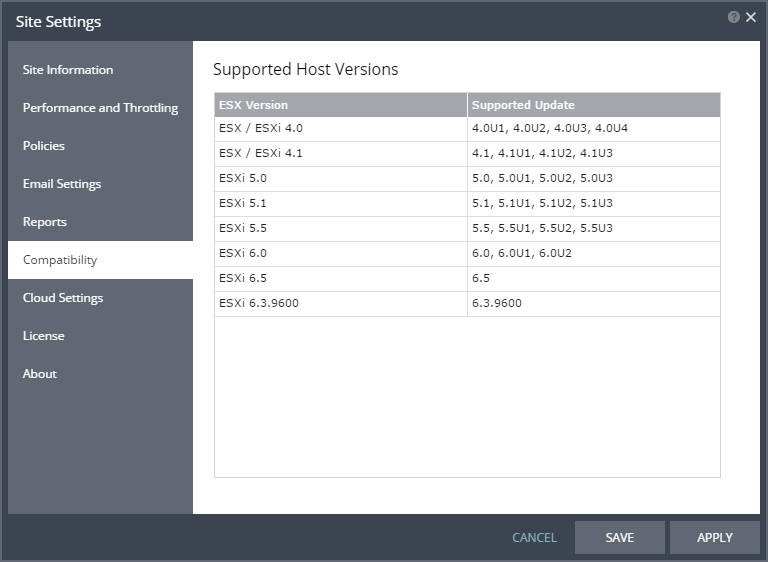Viewport: 768px width, 562px height.
Task: Select the ESXi 6.5 version cell
Action: point(341,278)
